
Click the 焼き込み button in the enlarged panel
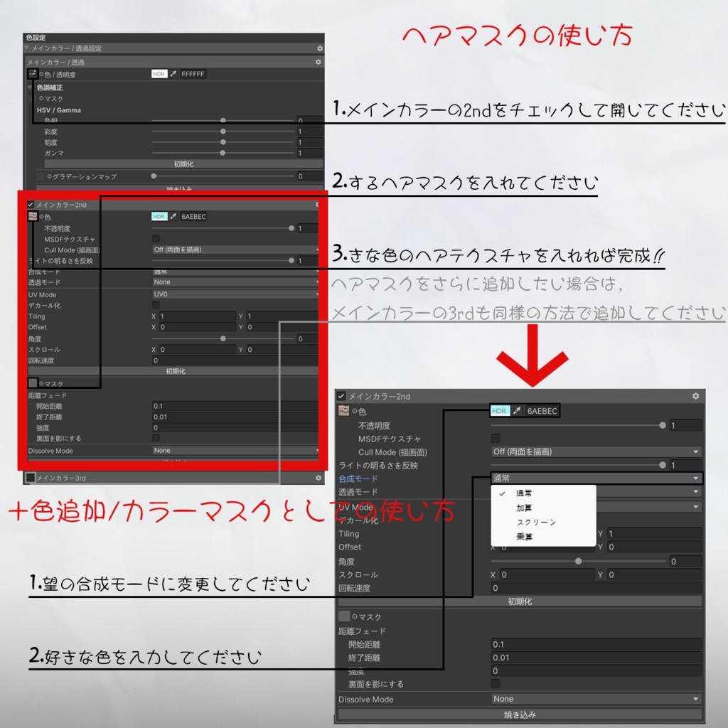[x=520, y=714]
